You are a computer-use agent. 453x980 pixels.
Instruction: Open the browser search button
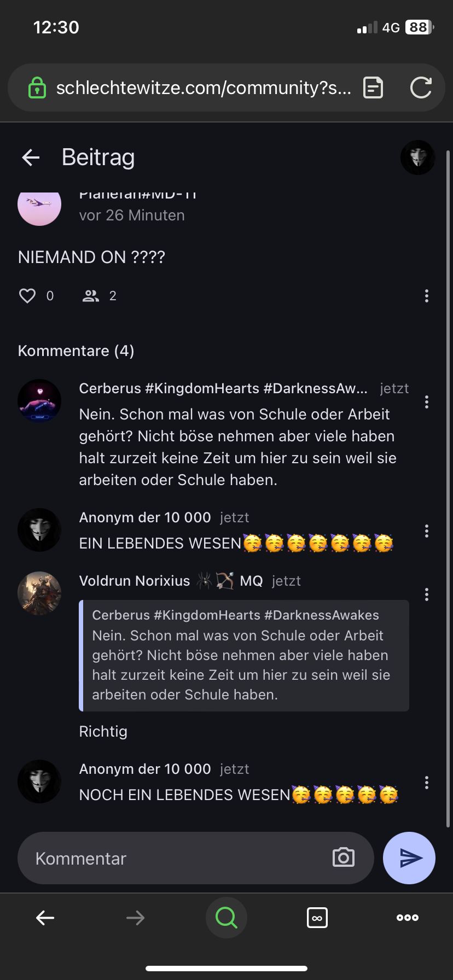(226, 917)
